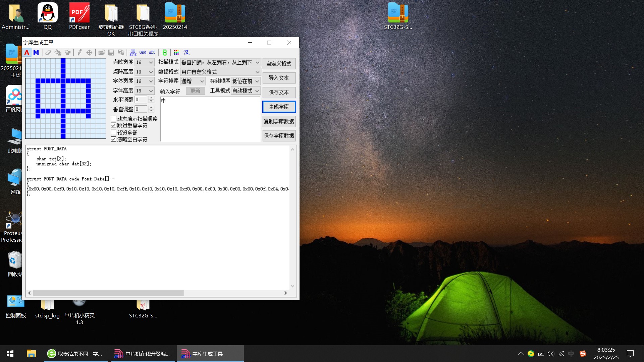This screenshot has height=362, width=644.
Task: Enable 动态演示扫描顺序 checkbox
Action: [x=114, y=119]
